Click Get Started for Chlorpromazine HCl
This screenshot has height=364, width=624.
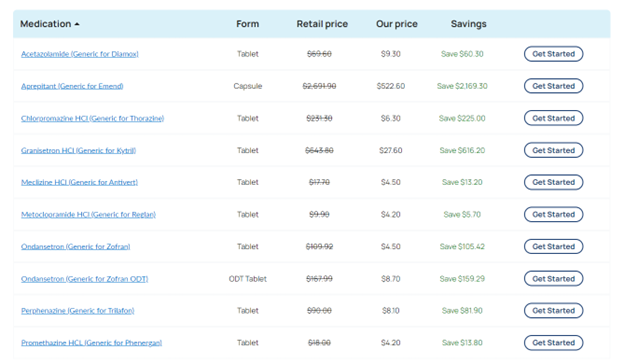click(554, 119)
